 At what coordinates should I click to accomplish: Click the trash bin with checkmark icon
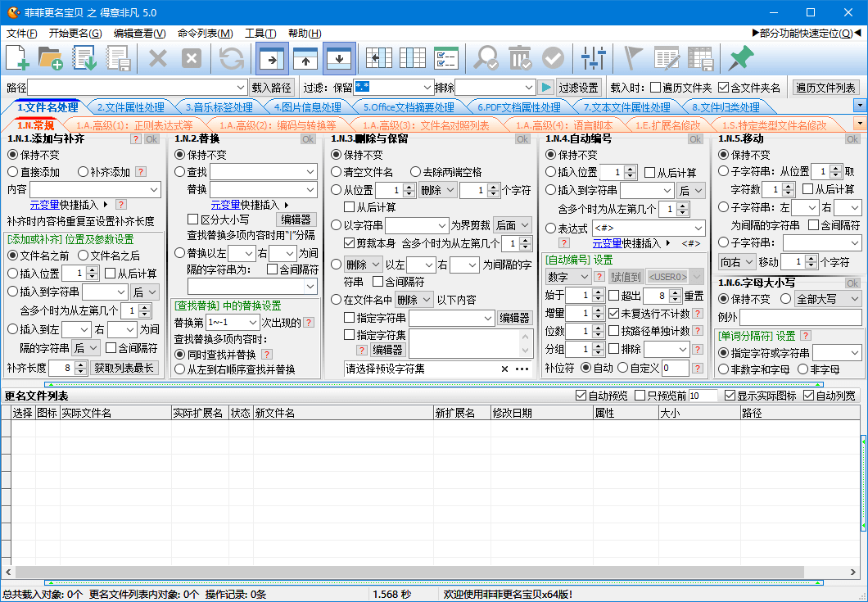pyautogui.click(x=519, y=57)
